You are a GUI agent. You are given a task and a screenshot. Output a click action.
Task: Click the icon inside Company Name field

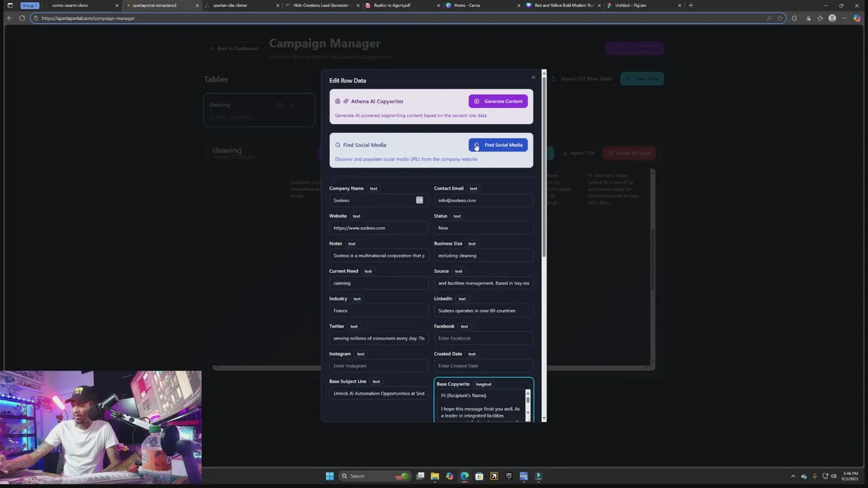pos(419,200)
